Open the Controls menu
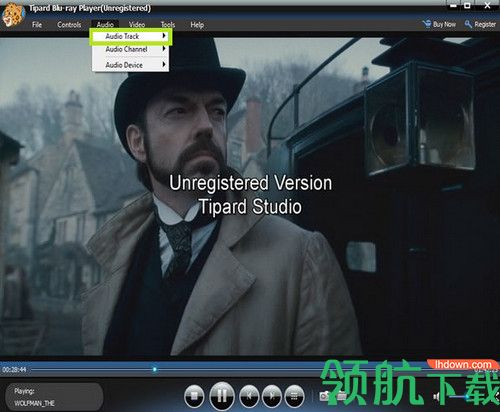500x412 pixels. (x=69, y=25)
